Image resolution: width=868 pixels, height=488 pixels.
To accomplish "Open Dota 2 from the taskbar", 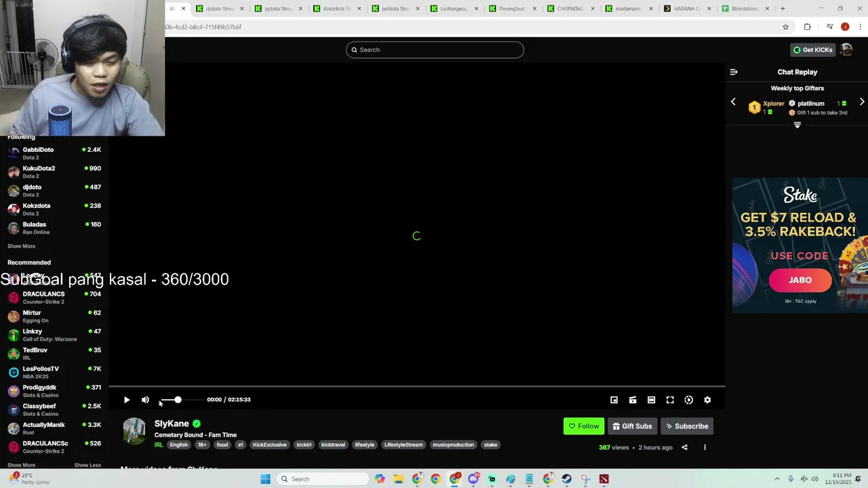I will [604, 479].
